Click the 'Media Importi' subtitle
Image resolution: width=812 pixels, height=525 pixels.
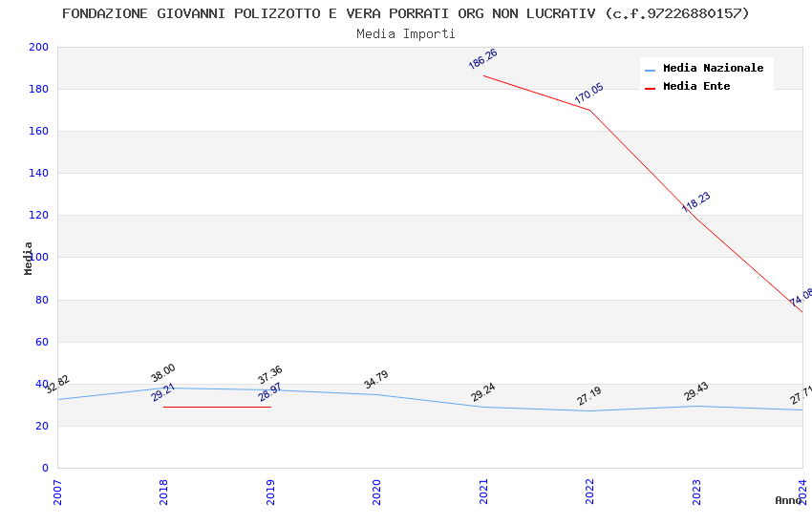[x=405, y=34]
